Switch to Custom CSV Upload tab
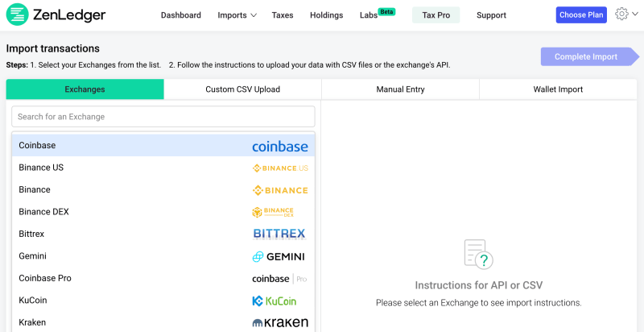 243,89
